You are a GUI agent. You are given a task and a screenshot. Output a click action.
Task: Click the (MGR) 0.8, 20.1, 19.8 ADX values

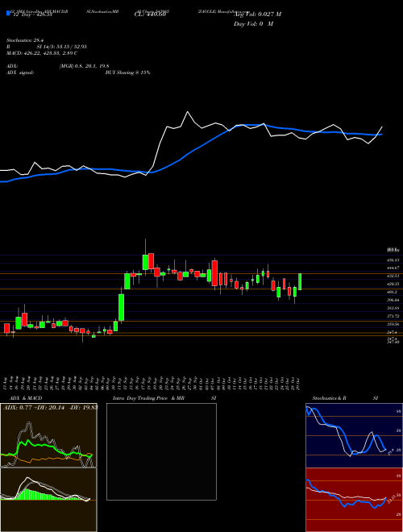point(84,66)
